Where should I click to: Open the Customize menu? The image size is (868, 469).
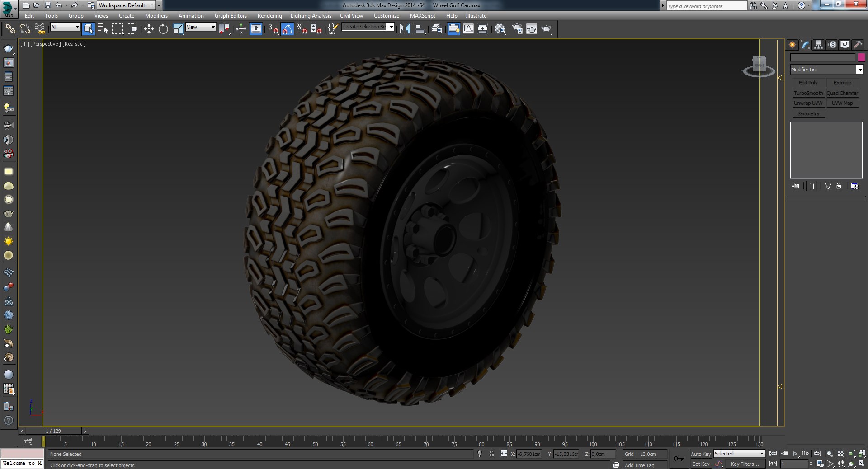click(x=387, y=15)
